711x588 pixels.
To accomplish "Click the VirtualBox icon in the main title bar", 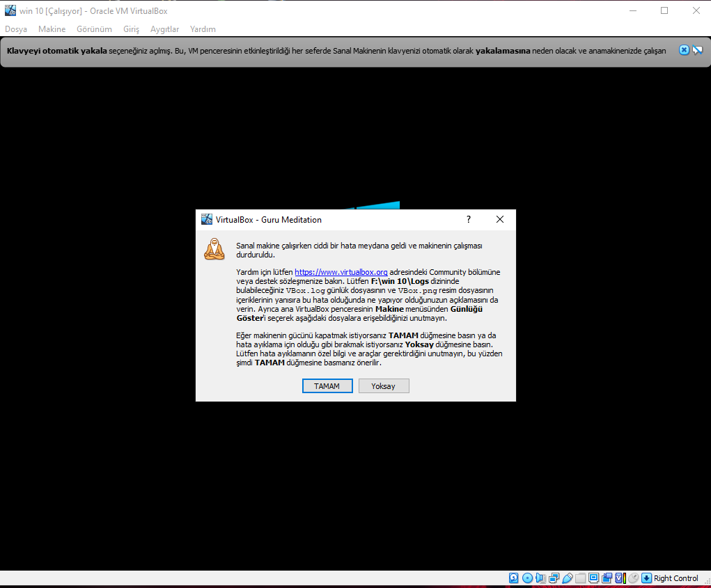I will (10, 10).
